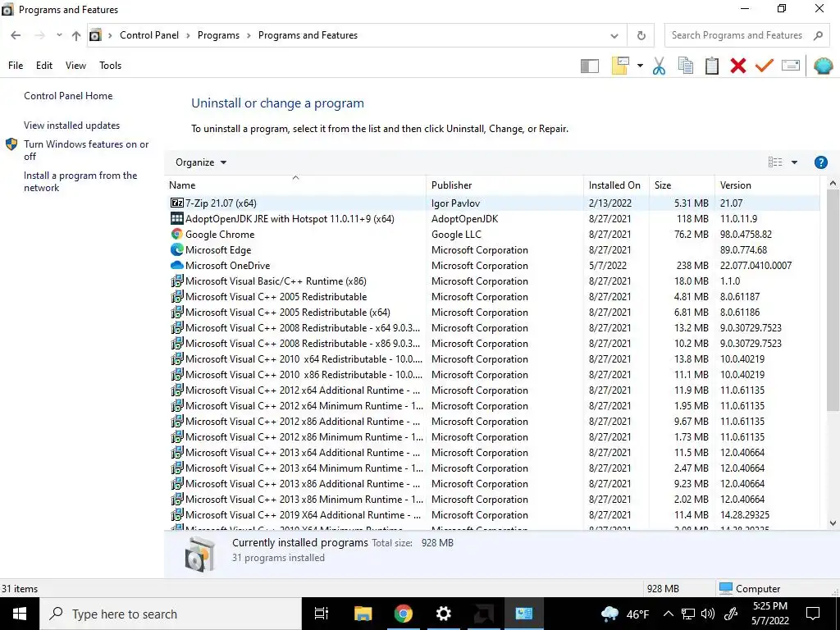
Task: Click the globe shell toolbar icon
Action: [824, 66]
